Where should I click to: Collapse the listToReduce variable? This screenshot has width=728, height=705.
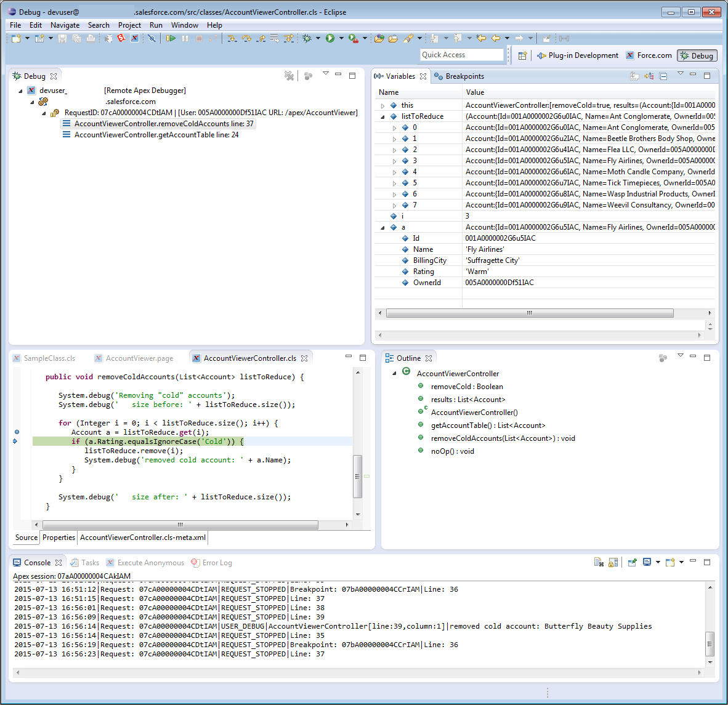click(x=382, y=117)
